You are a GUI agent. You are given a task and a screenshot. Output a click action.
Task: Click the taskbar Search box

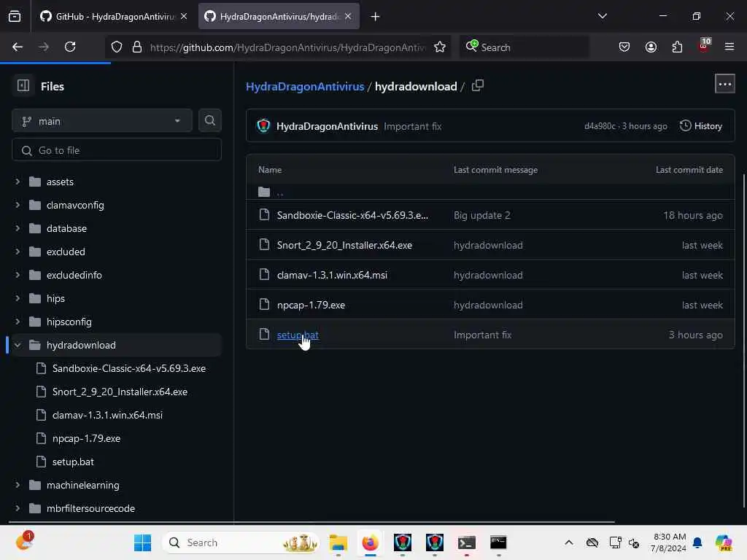click(x=241, y=542)
